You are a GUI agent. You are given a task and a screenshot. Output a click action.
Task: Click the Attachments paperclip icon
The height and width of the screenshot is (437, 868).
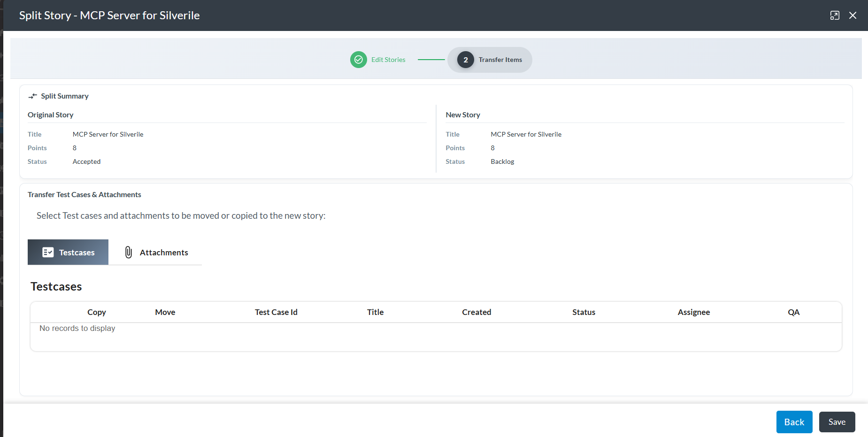pyautogui.click(x=128, y=252)
